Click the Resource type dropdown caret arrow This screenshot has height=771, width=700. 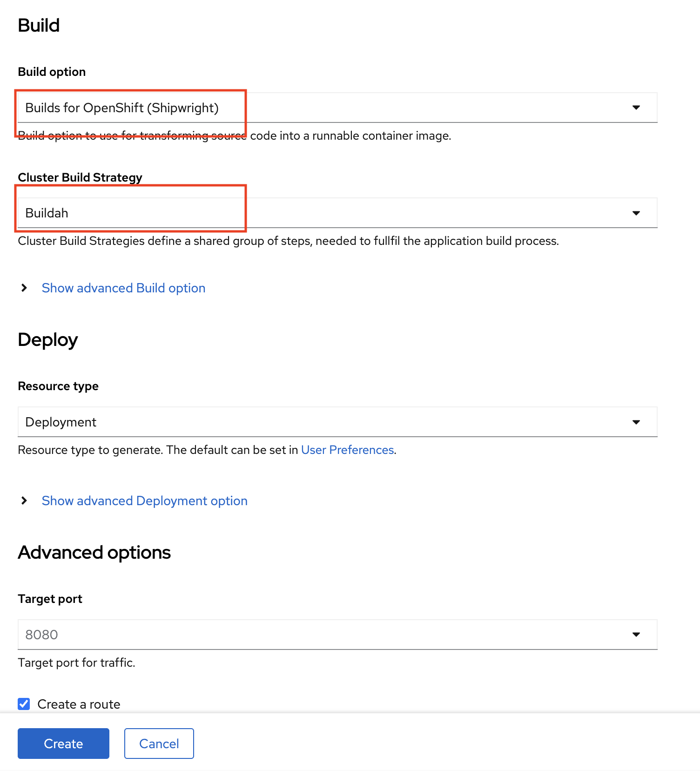tap(636, 422)
